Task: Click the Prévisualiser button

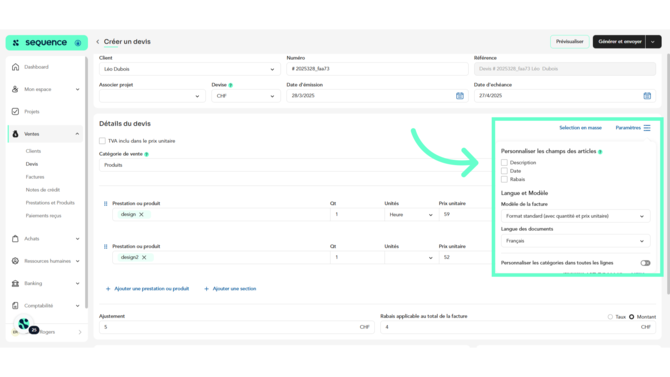Action: point(569,42)
